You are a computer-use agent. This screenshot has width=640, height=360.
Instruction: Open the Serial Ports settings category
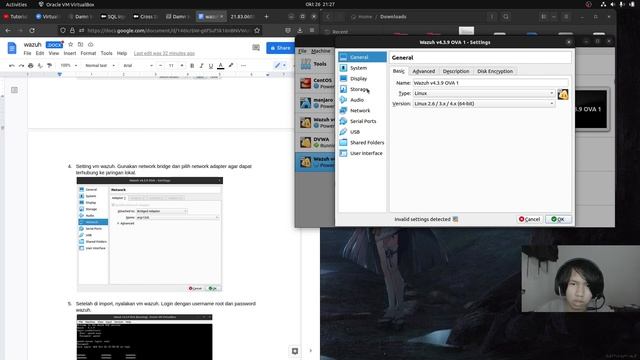362,121
